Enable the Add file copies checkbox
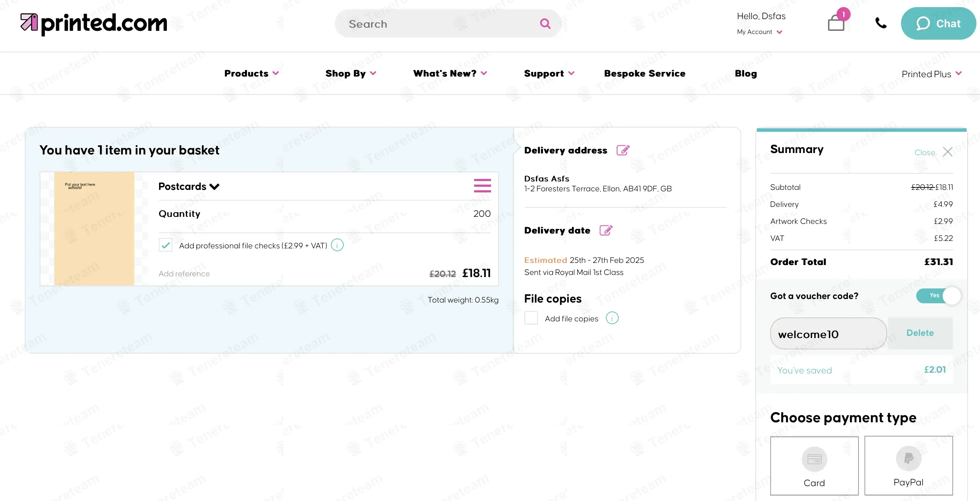This screenshot has width=980, height=501. click(x=531, y=318)
